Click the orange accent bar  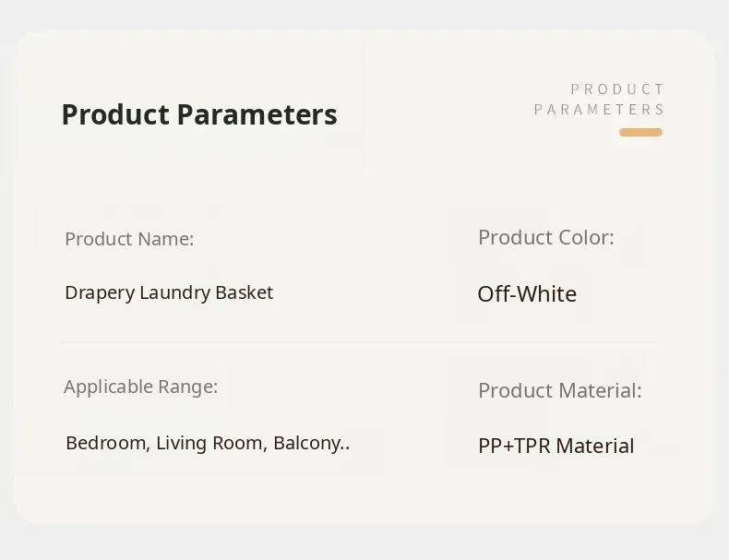tap(640, 133)
